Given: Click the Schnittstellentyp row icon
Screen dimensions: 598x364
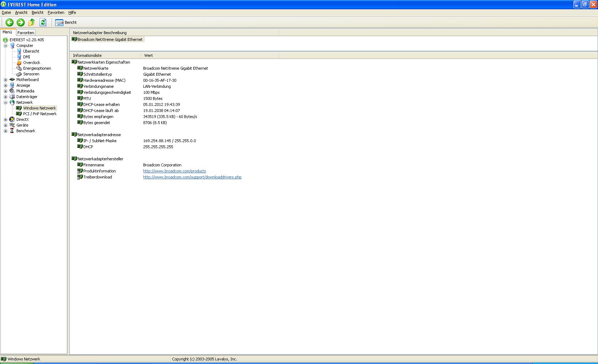Looking at the screenshot, I should [80, 74].
